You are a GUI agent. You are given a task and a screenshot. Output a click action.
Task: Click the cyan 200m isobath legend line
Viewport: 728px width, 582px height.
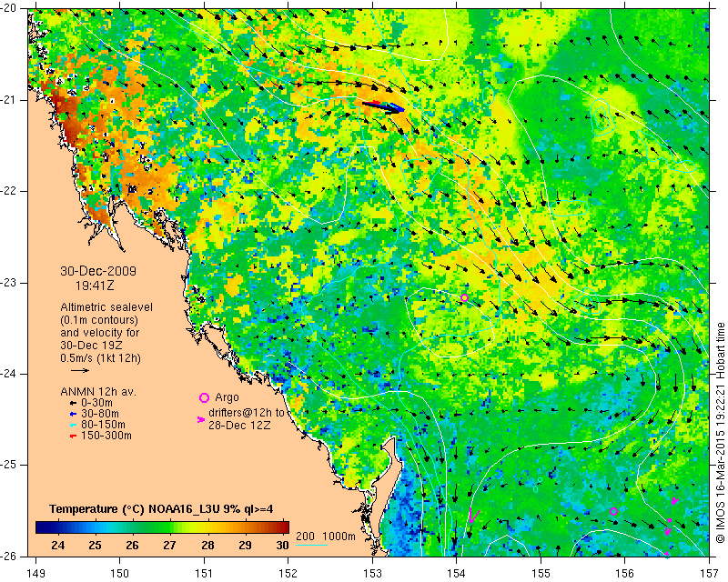(x=311, y=545)
